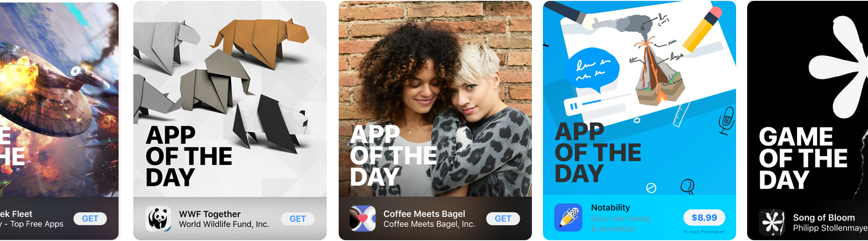Open the Notability title link

(611, 207)
